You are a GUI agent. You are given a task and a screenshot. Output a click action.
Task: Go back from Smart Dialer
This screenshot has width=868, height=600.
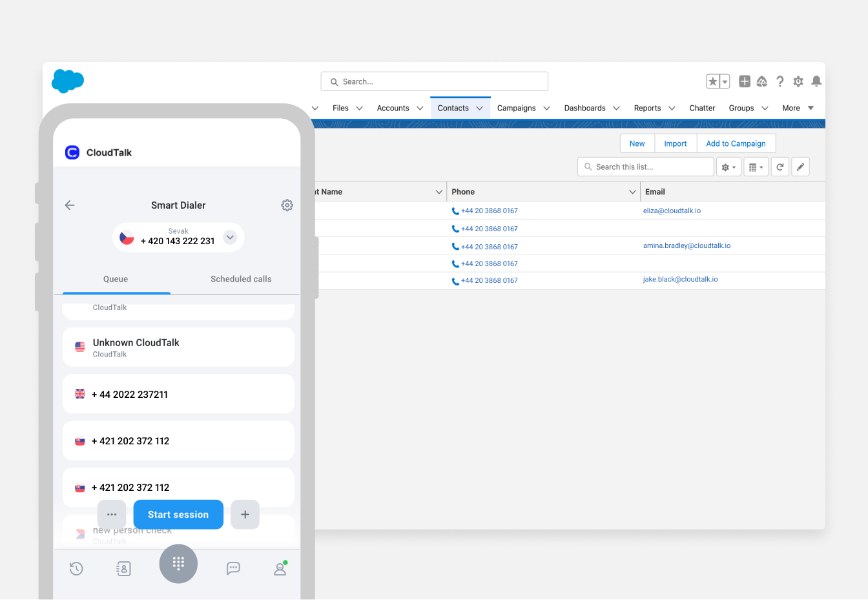coord(70,205)
